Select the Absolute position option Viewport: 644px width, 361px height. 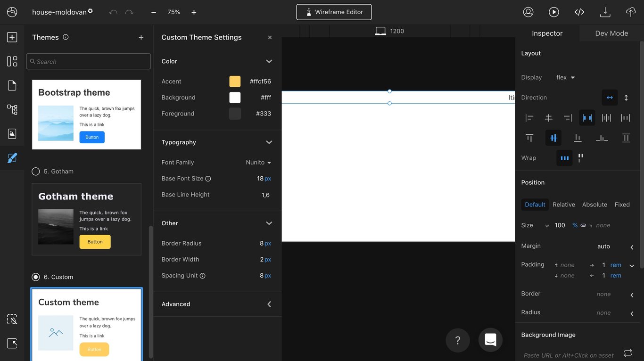pos(594,205)
